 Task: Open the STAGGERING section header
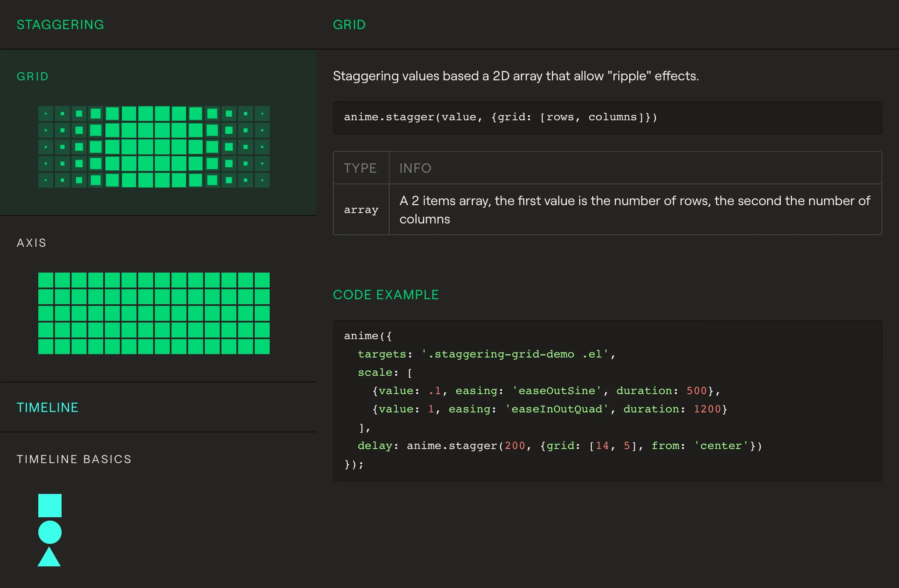coord(60,25)
